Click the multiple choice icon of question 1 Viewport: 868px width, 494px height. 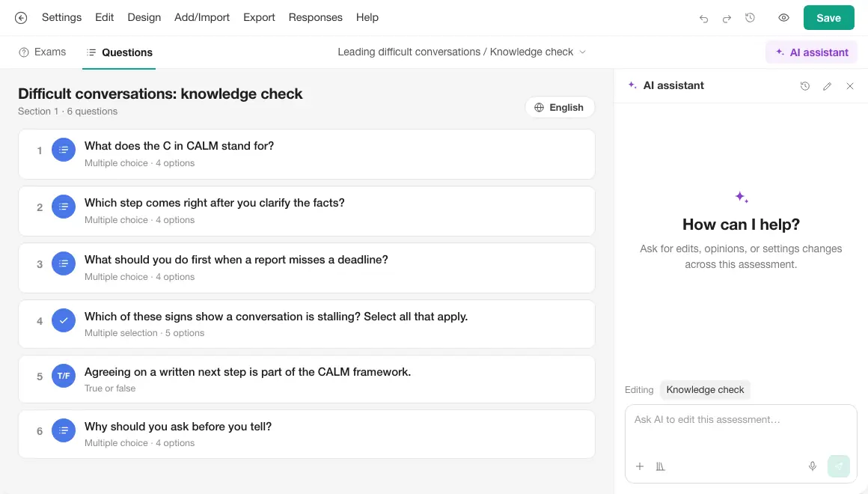[64, 150]
